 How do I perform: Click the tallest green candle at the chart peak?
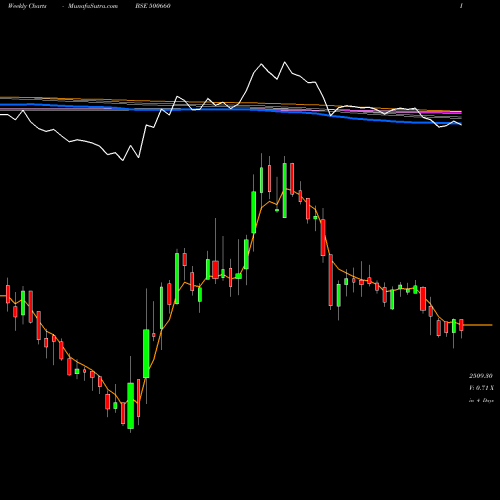click(285, 190)
